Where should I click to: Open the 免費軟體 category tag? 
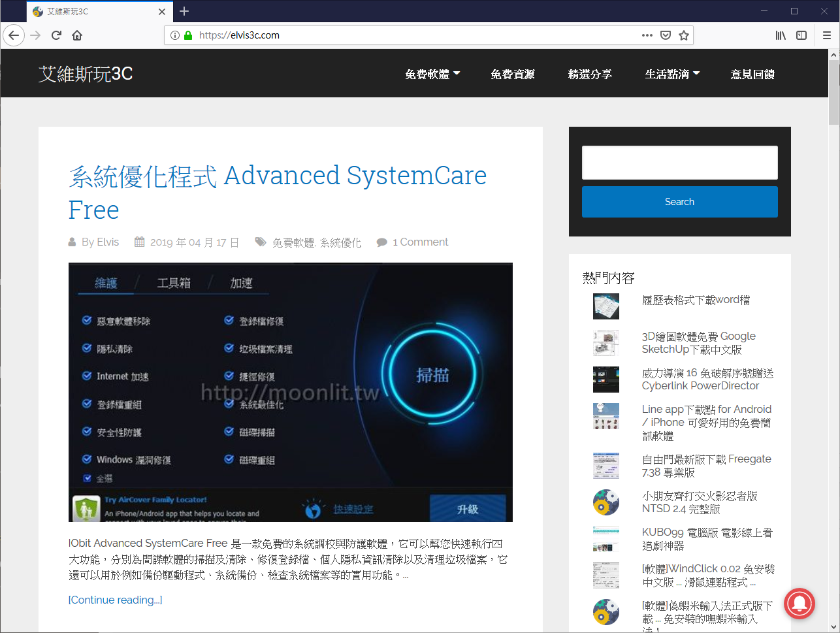point(293,242)
